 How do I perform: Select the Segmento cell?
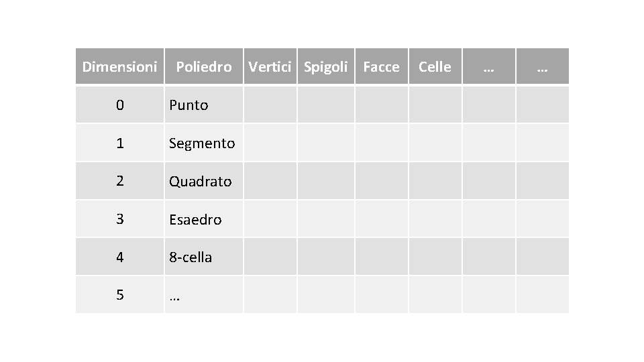coord(203,143)
